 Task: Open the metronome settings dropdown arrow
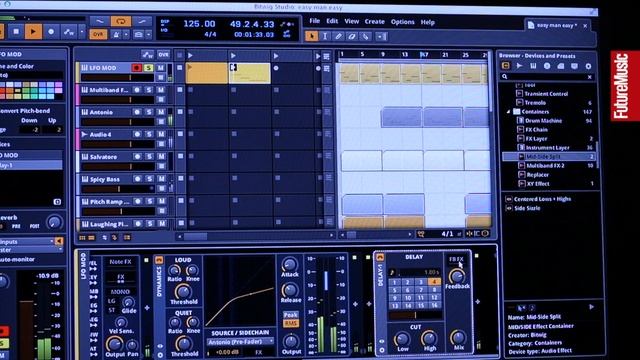(126, 35)
